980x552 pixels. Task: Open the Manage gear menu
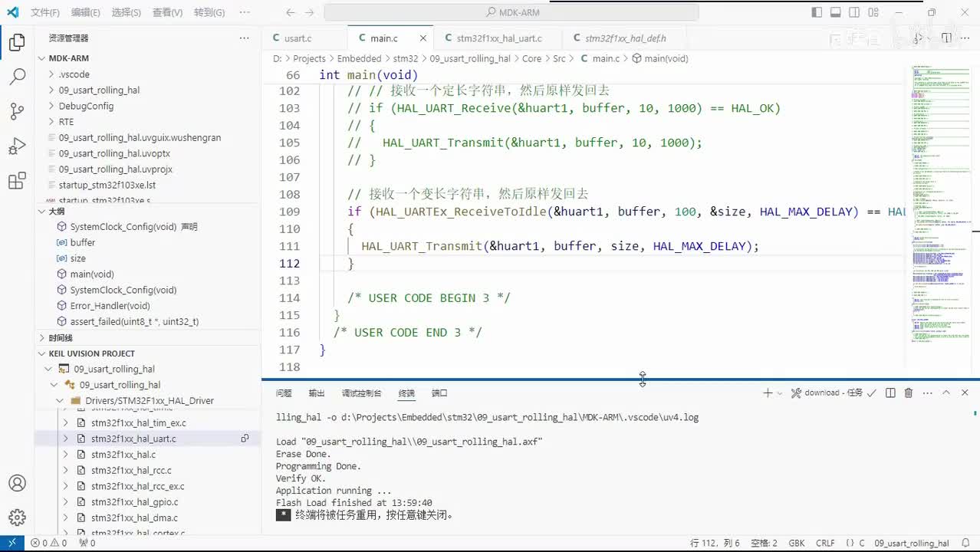point(17,517)
